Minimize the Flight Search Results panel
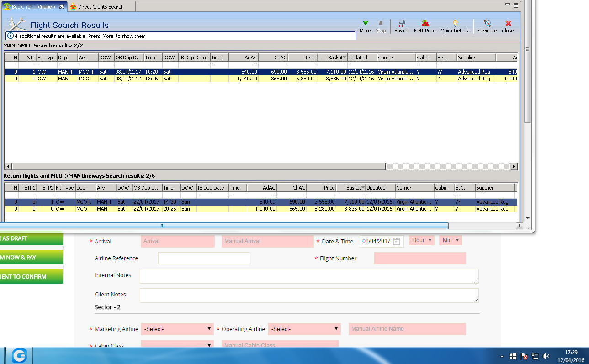Image resolution: width=589 pixels, height=364 pixels. (x=508, y=5)
